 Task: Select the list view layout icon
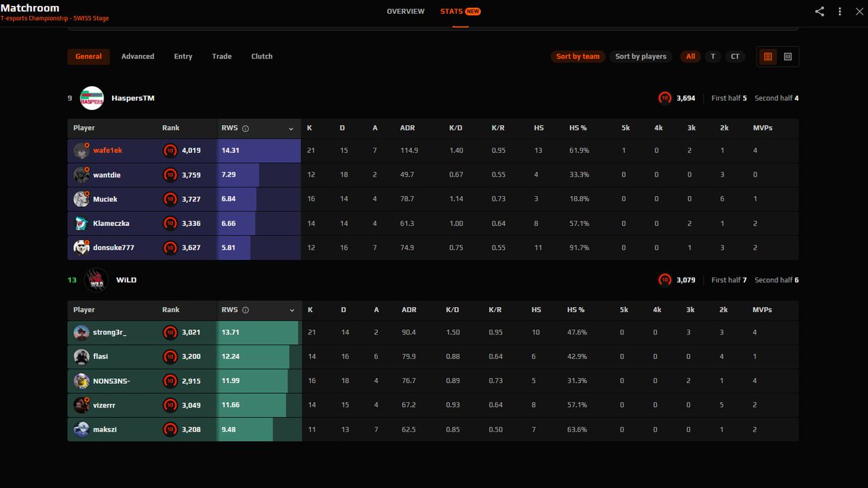coord(768,56)
